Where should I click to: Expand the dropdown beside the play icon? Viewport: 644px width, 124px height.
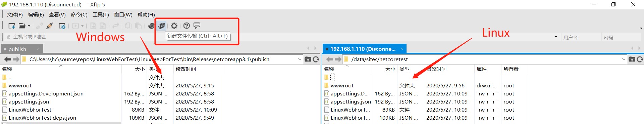(83, 26)
